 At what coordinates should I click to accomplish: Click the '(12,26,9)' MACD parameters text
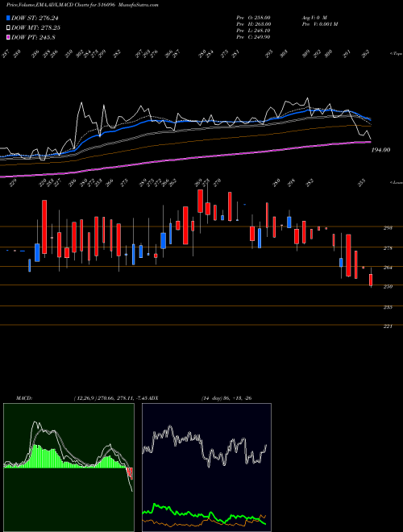pyautogui.click(x=85, y=398)
